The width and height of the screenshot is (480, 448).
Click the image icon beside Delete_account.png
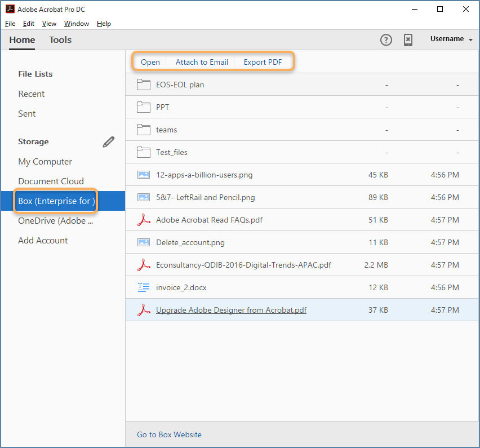click(144, 242)
